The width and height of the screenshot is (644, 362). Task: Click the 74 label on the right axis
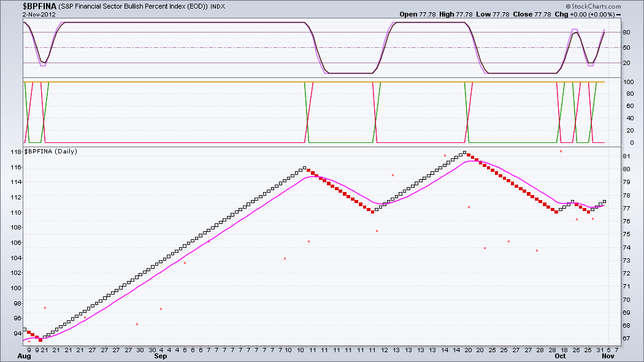pos(626,247)
